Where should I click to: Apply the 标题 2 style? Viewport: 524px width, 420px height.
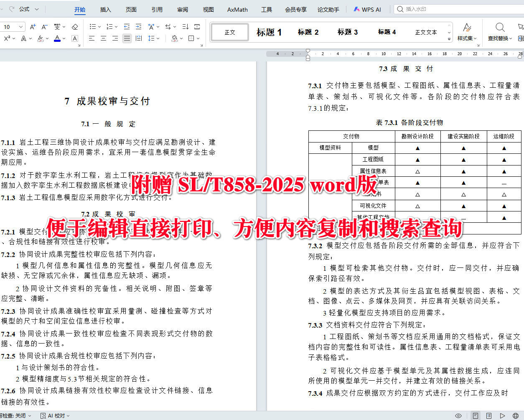point(308,32)
